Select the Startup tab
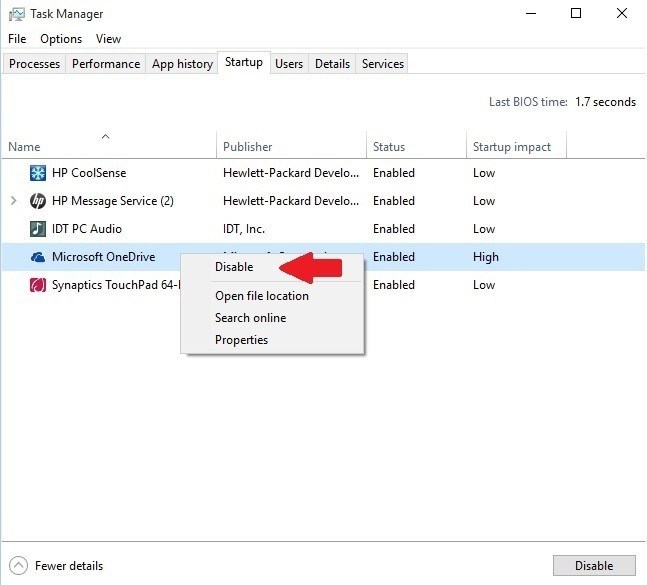The width and height of the screenshot is (647, 585). click(244, 62)
